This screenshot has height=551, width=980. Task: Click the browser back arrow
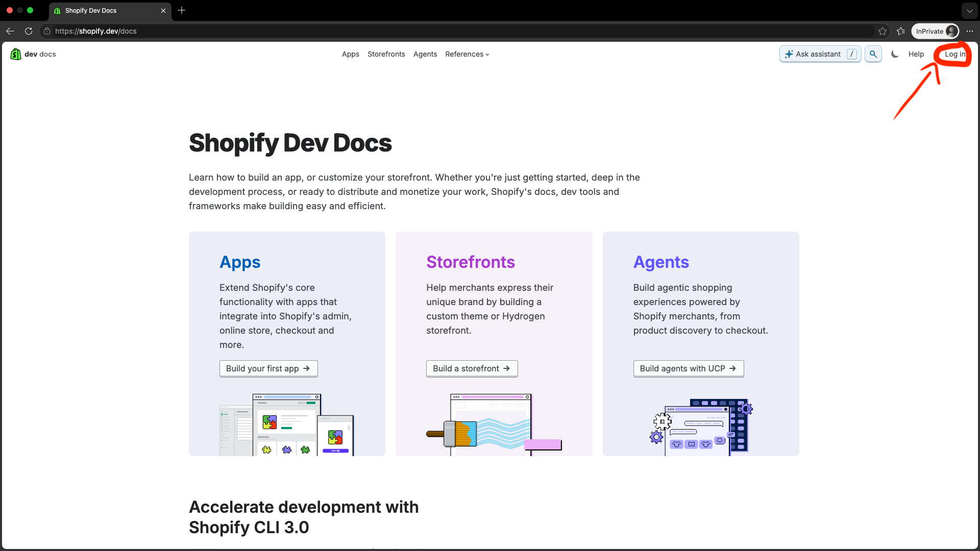point(10,31)
